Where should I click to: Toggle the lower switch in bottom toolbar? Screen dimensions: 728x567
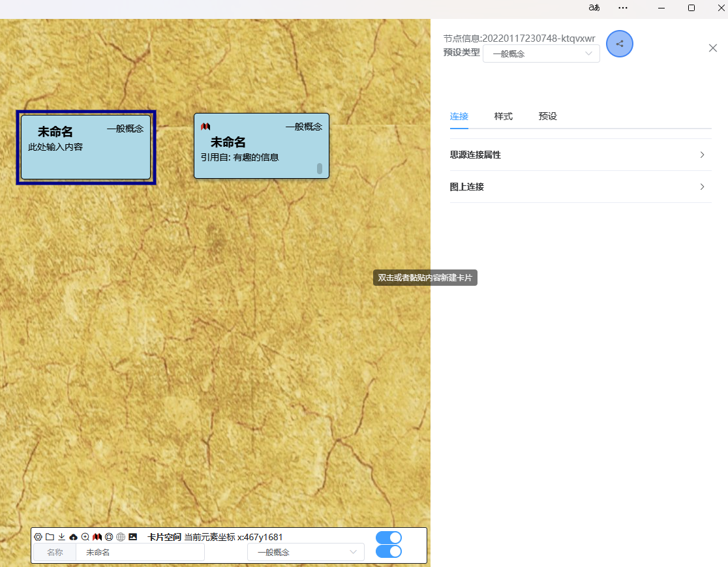click(x=389, y=551)
